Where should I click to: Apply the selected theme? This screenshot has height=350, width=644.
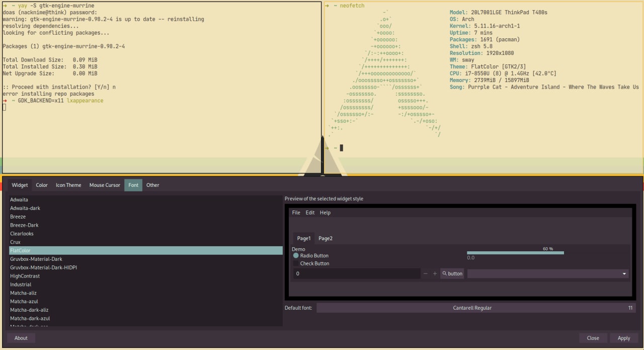point(624,338)
